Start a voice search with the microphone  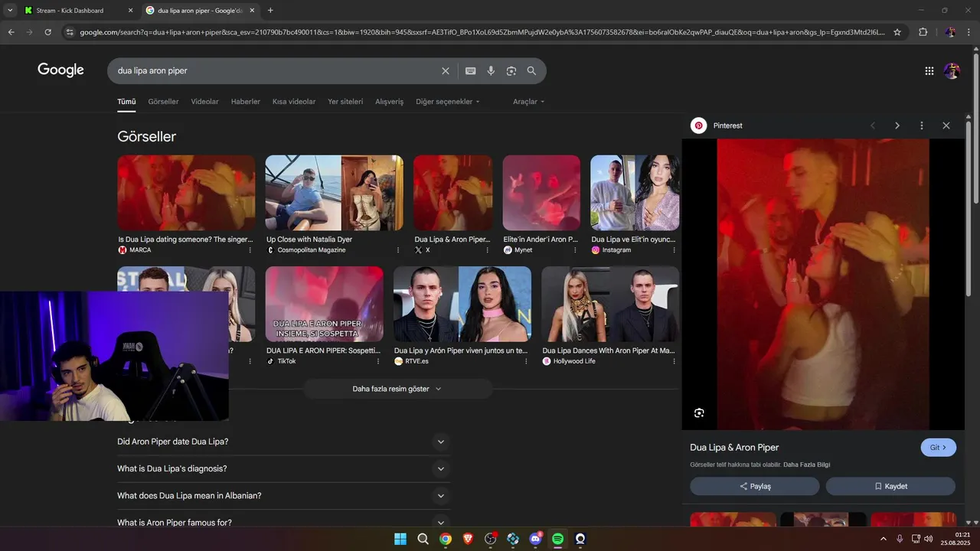(x=491, y=70)
